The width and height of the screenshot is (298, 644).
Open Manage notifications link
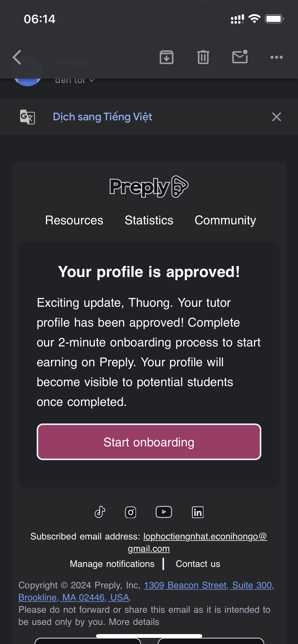112,564
